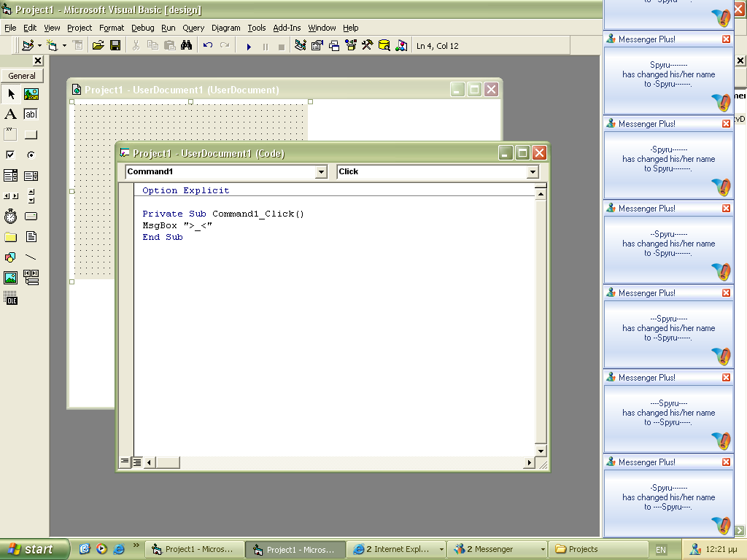The height and width of the screenshot is (560, 747).
Task: Open the Debug menu
Action: point(142,28)
